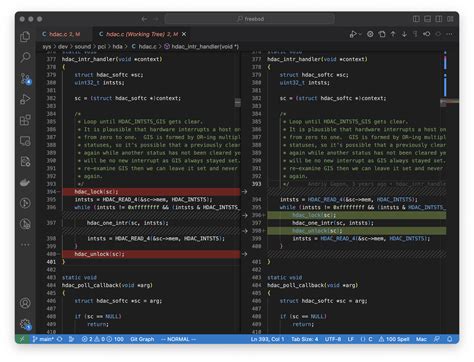474x362 pixels.
Task: Click 'sound' in the breadcrumb path
Action: click(82, 47)
